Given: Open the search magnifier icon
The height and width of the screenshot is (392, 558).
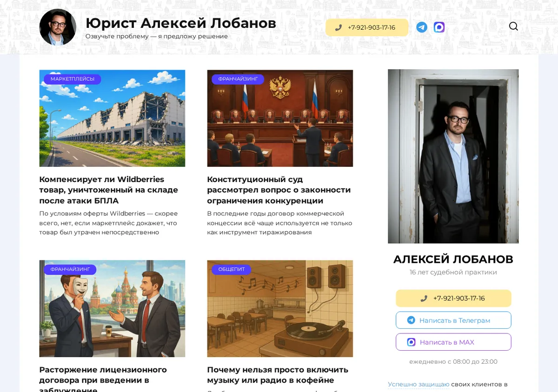Looking at the screenshot, I should pyautogui.click(x=513, y=26).
